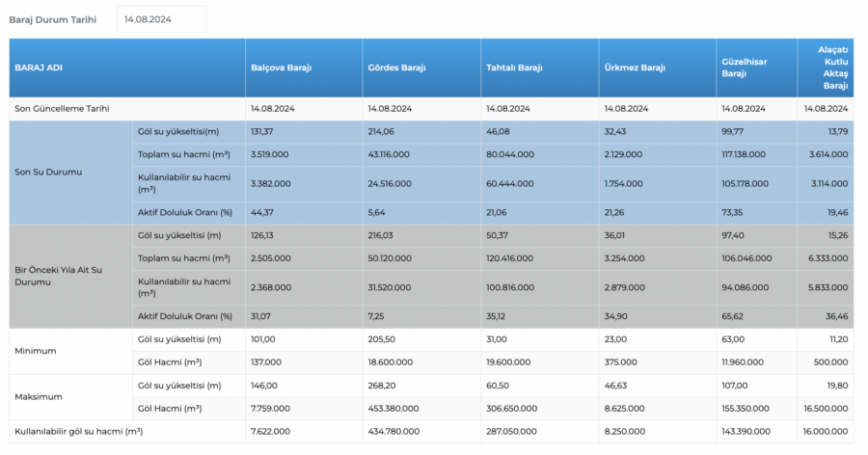The image size is (868, 455).
Task: Click total volume cell 80.044.000
Action: [x=510, y=154]
